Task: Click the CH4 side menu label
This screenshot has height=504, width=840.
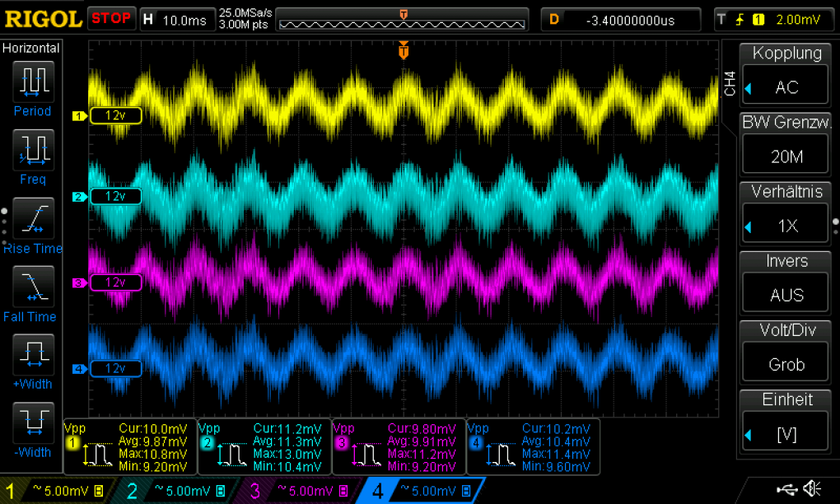Action: tap(730, 84)
